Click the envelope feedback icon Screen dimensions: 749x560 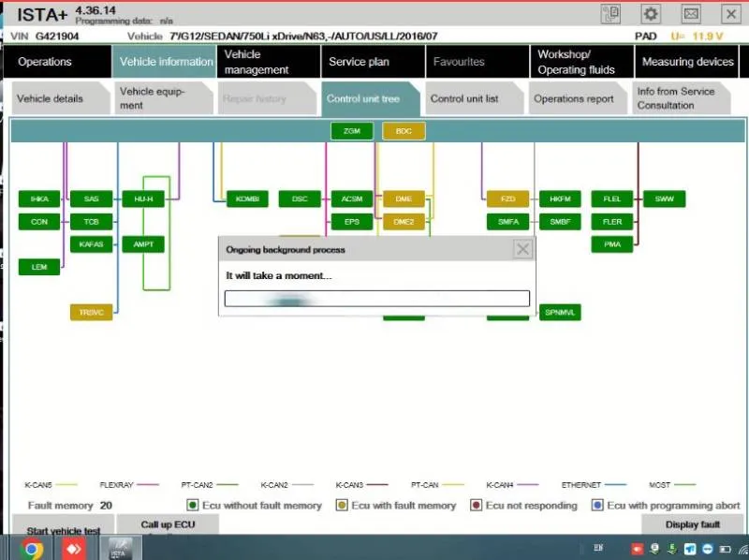pyautogui.click(x=690, y=13)
